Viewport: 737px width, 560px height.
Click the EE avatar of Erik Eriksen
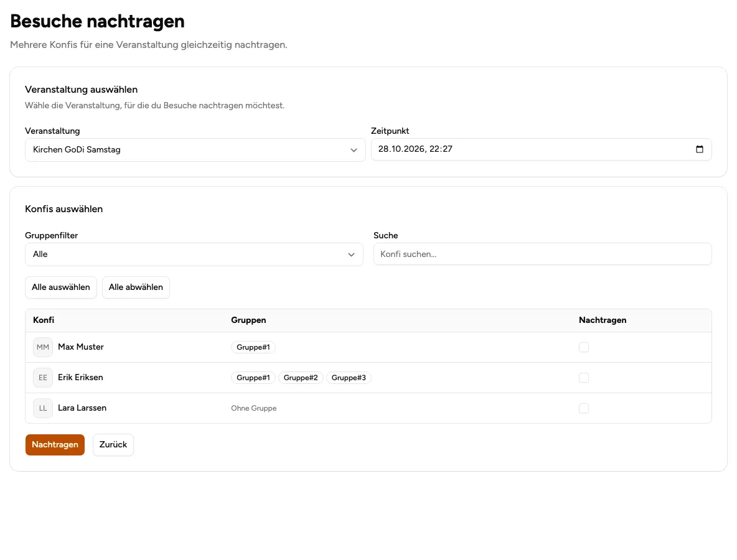pos(43,378)
